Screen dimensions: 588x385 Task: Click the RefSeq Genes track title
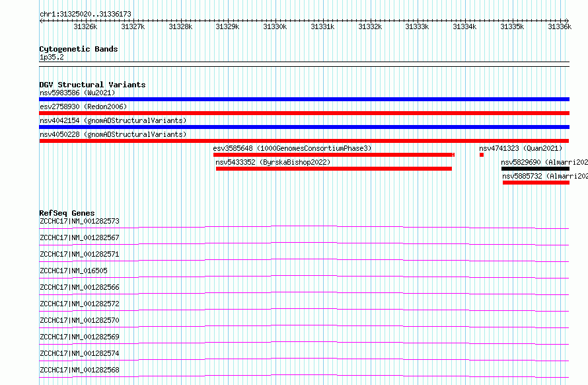coord(67,213)
